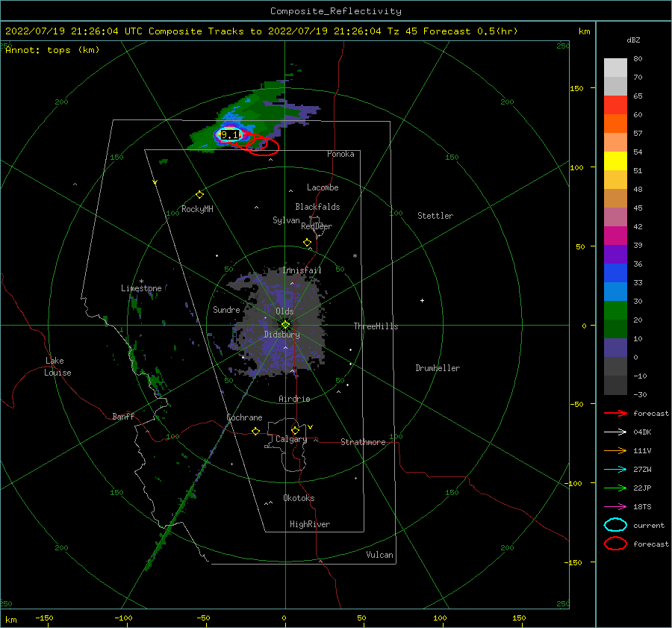Image resolution: width=672 pixels, height=628 pixels.
Task: Click the Strathmore label
Action: pyautogui.click(x=363, y=442)
